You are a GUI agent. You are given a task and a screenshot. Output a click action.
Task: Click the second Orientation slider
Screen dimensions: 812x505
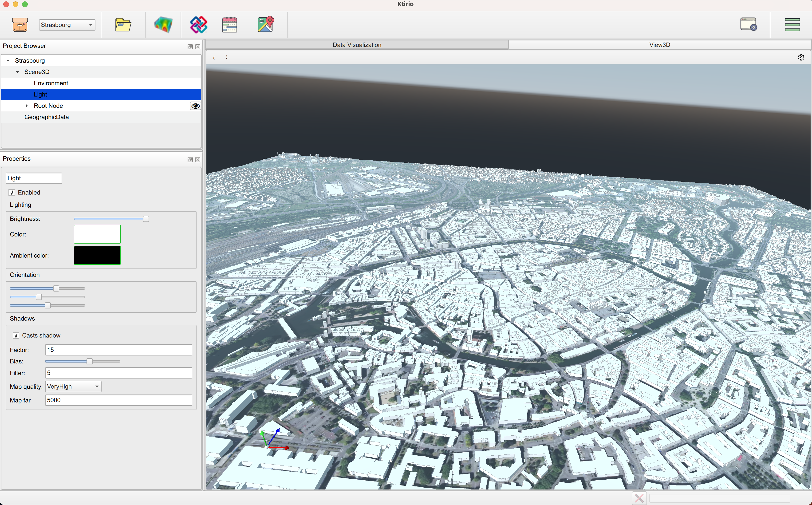point(47,297)
